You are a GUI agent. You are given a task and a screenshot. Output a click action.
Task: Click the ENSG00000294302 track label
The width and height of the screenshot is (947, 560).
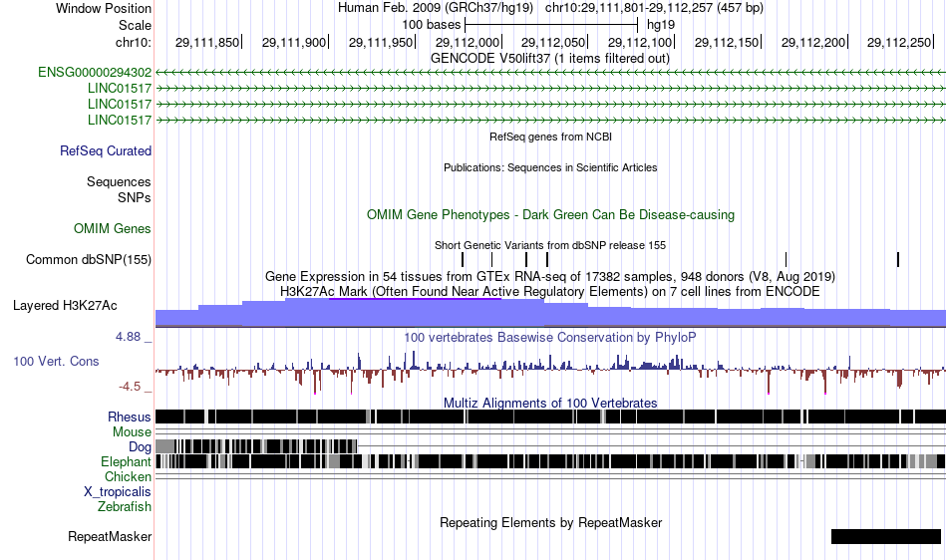coord(95,73)
